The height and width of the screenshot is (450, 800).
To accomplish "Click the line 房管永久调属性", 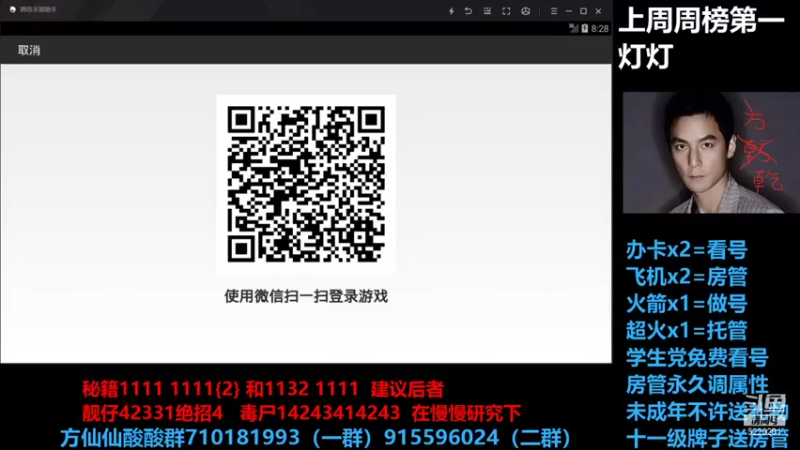I will [x=697, y=385].
